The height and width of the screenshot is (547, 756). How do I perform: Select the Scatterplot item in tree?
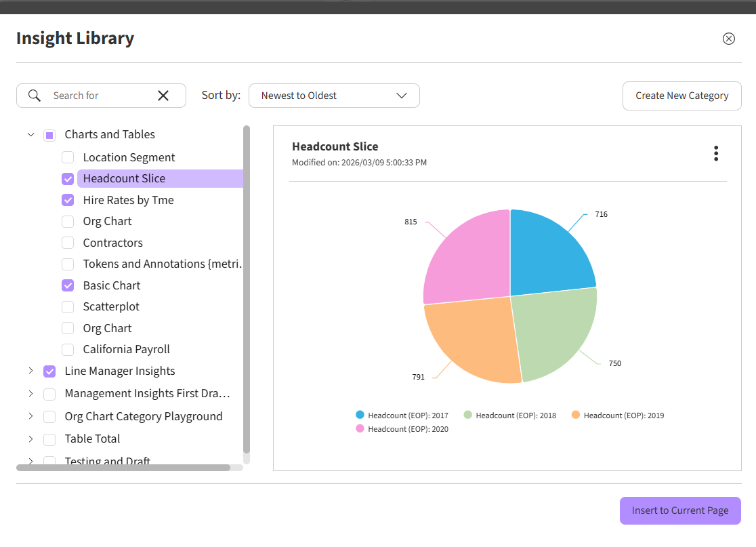[111, 306]
